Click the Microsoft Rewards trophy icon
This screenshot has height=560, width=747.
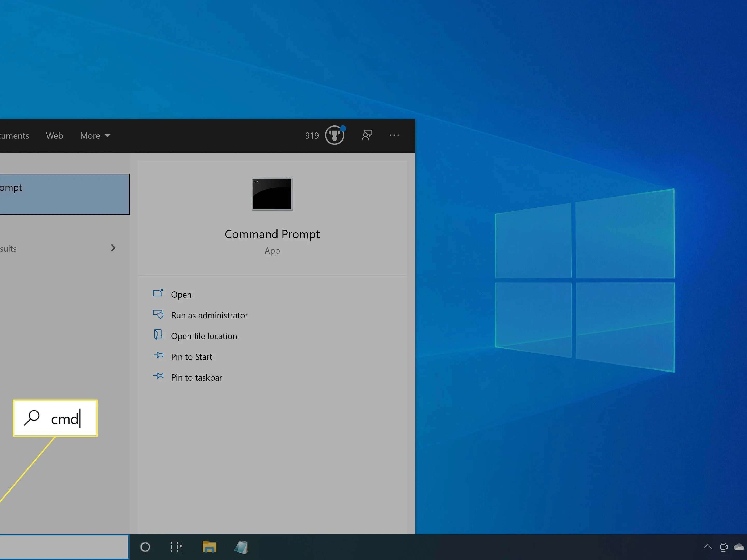click(x=334, y=135)
